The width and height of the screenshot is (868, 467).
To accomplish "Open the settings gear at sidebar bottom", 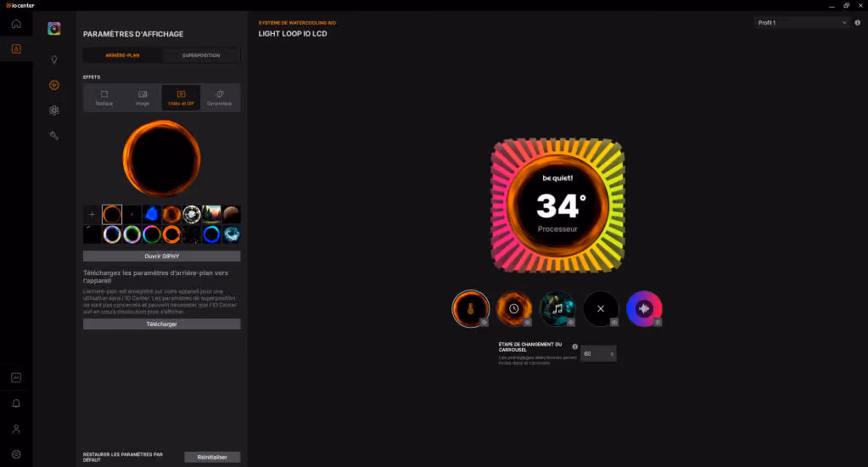I will pos(16,454).
